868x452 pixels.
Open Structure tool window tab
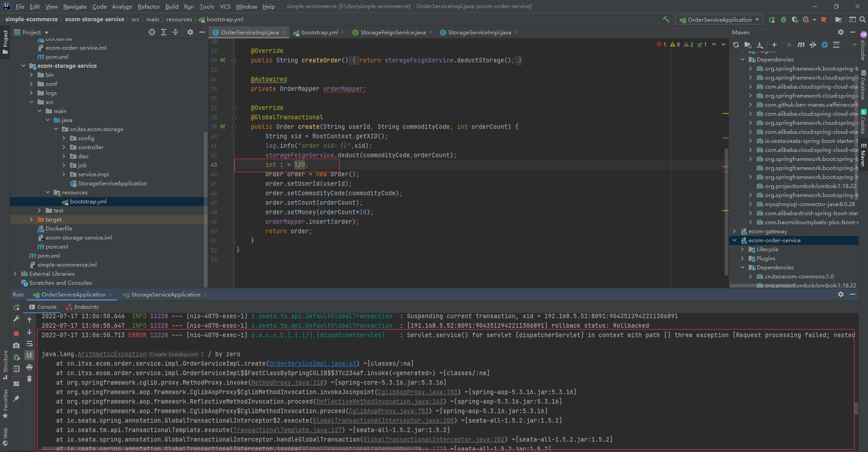pyautogui.click(x=5, y=364)
